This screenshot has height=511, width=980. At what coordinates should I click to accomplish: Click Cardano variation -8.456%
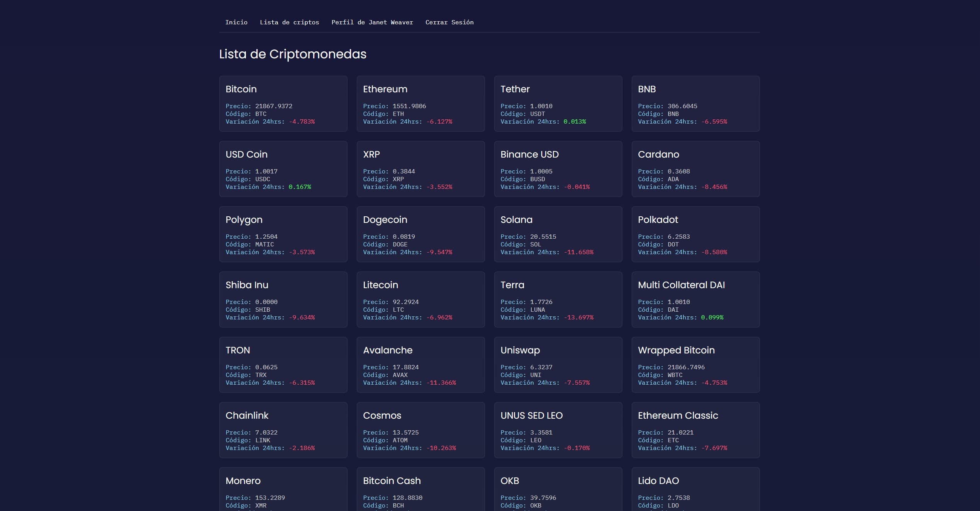tap(714, 187)
